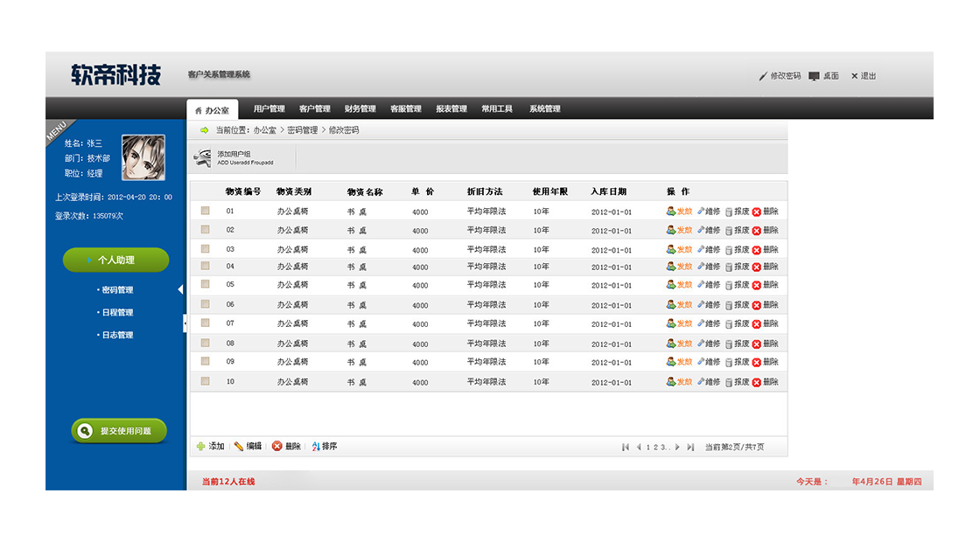This screenshot has width=980, height=542.
Task: Go to last page arrow icon
Action: (x=690, y=447)
